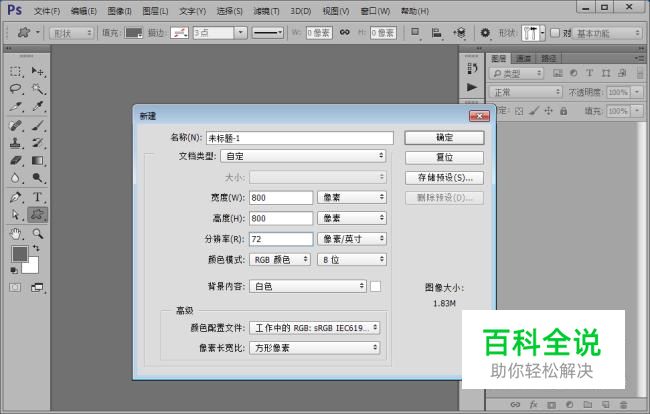The width and height of the screenshot is (650, 414).
Task: Open the height units dropdown
Action: 352,218
